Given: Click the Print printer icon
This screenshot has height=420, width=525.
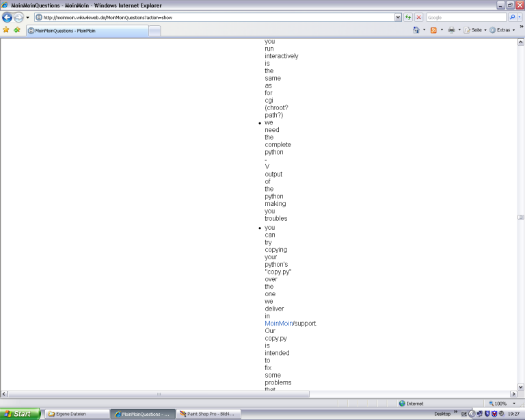Looking at the screenshot, I should coord(452,30).
